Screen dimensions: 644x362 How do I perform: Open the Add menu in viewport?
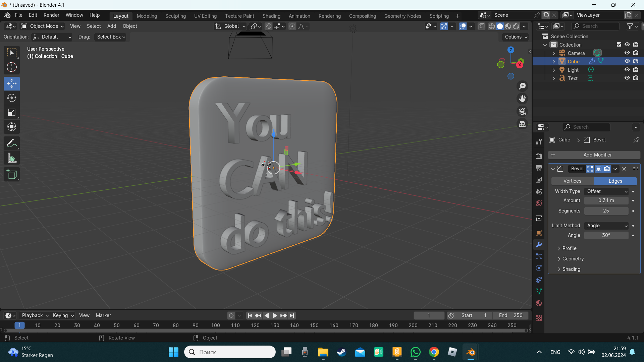(x=112, y=26)
